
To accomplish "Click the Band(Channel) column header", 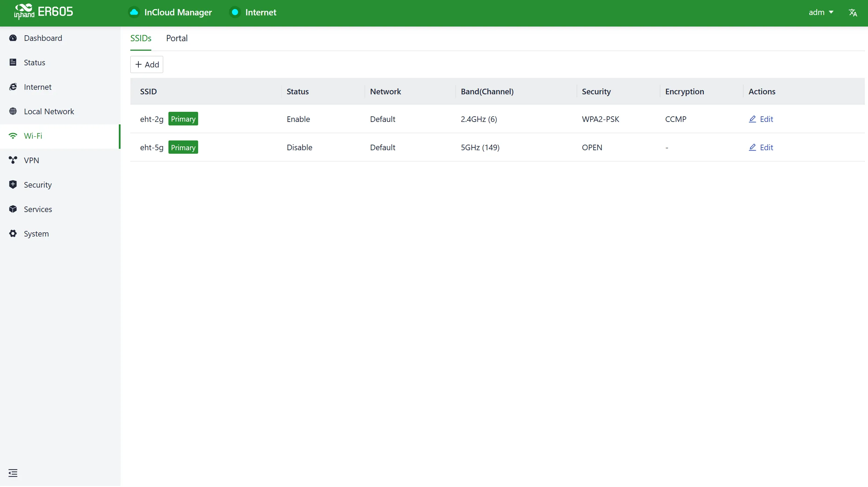I will [x=487, y=92].
